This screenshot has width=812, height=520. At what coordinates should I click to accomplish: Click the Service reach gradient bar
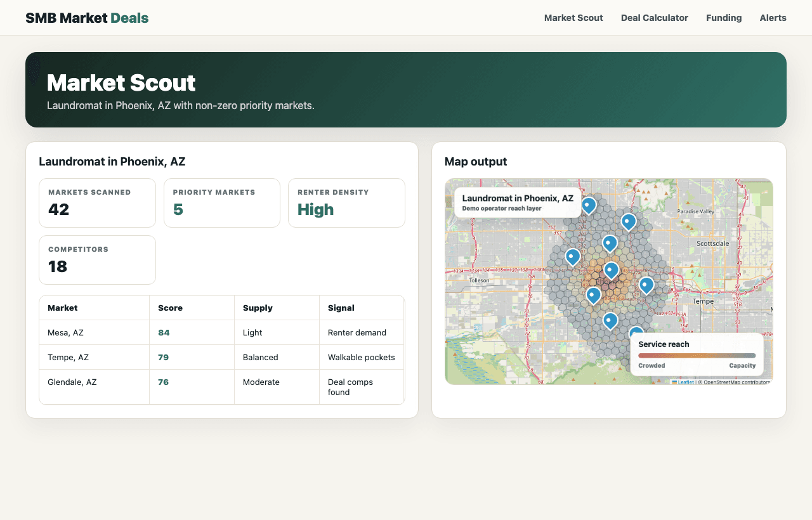(x=697, y=356)
